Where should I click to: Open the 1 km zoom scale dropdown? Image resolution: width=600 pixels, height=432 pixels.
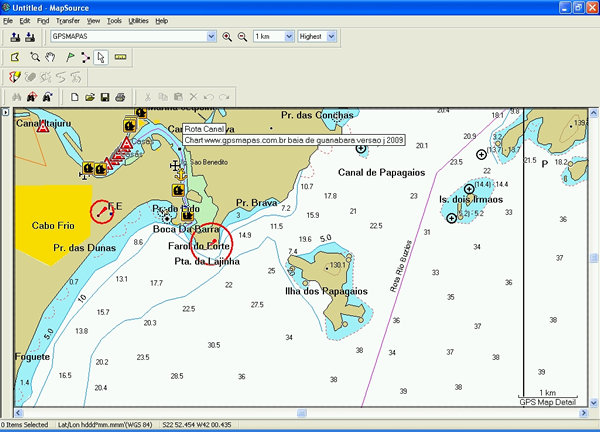pos(290,37)
